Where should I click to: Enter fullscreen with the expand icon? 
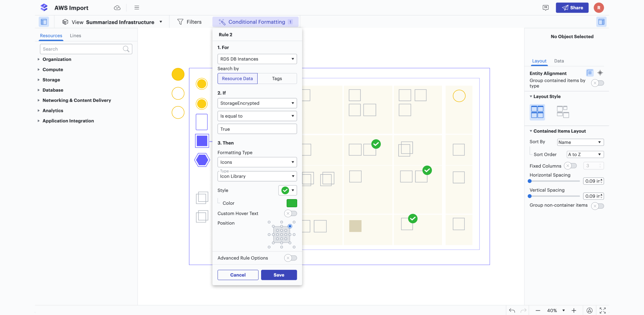click(603, 310)
